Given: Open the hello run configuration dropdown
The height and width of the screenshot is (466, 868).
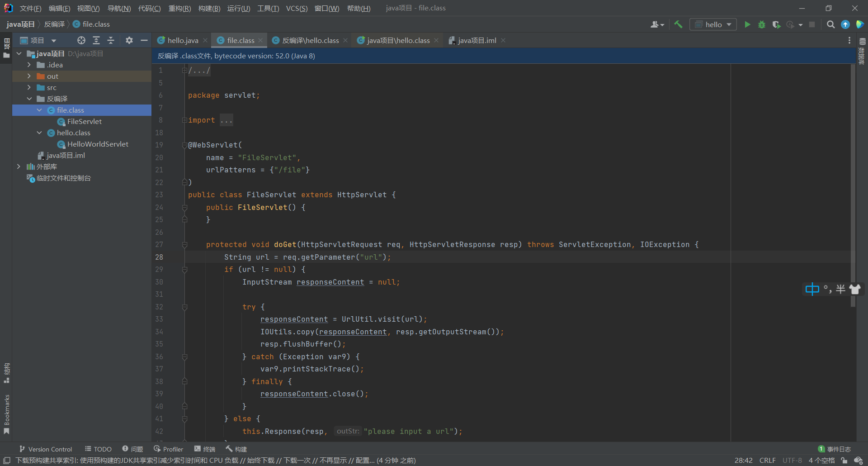Looking at the screenshot, I should pos(713,24).
